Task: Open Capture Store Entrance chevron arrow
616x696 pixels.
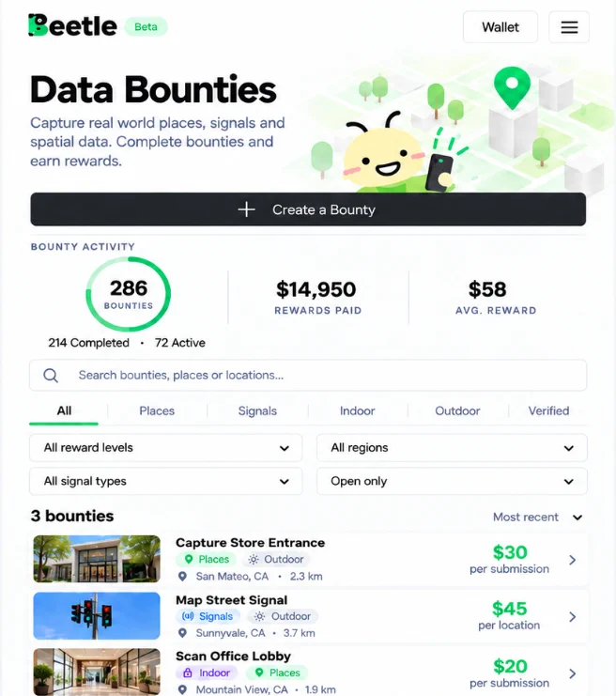Action: [573, 560]
